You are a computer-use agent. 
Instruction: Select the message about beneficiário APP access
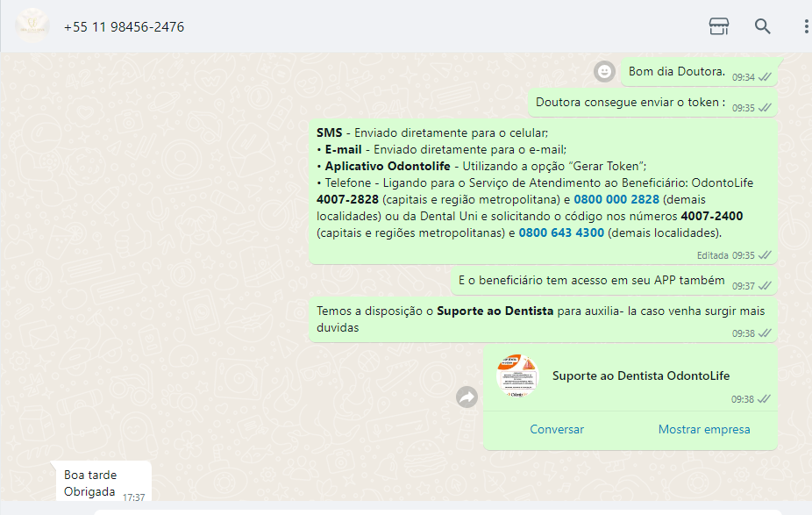pyautogui.click(x=614, y=280)
